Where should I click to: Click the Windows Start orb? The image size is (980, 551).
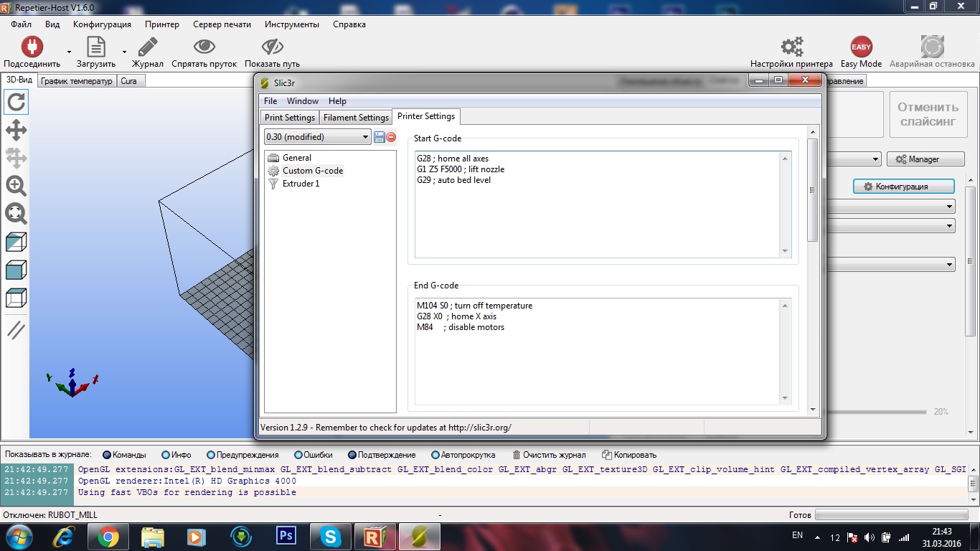coord(19,536)
